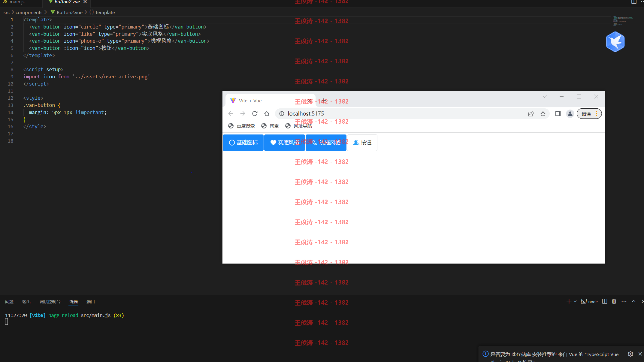
Task: Click the 实底风格 primary button
Action: coord(285,143)
